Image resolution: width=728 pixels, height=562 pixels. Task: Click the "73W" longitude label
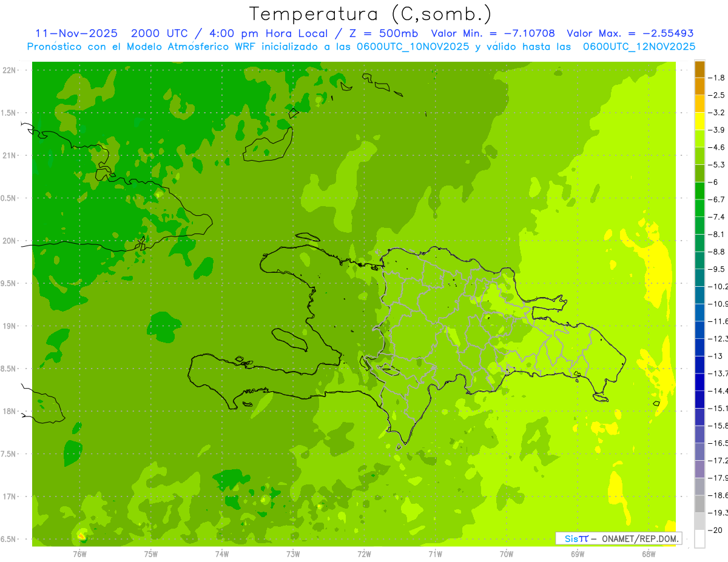click(x=293, y=553)
